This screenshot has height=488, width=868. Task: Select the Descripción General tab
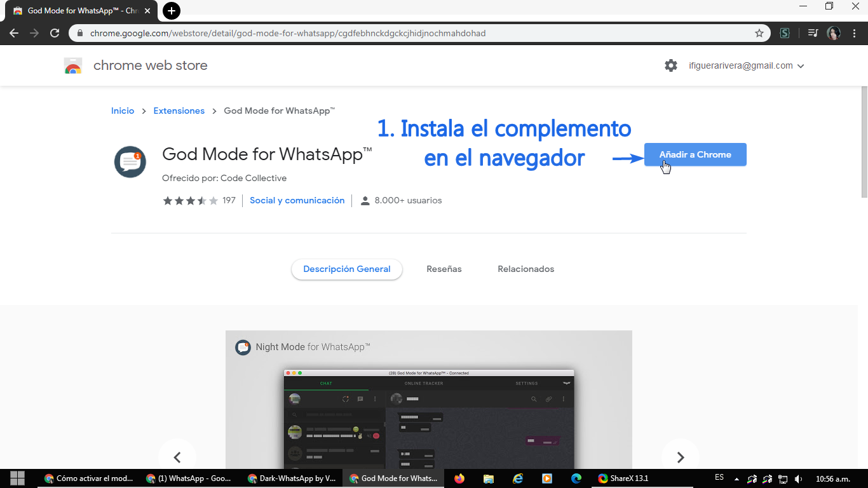[x=347, y=269]
